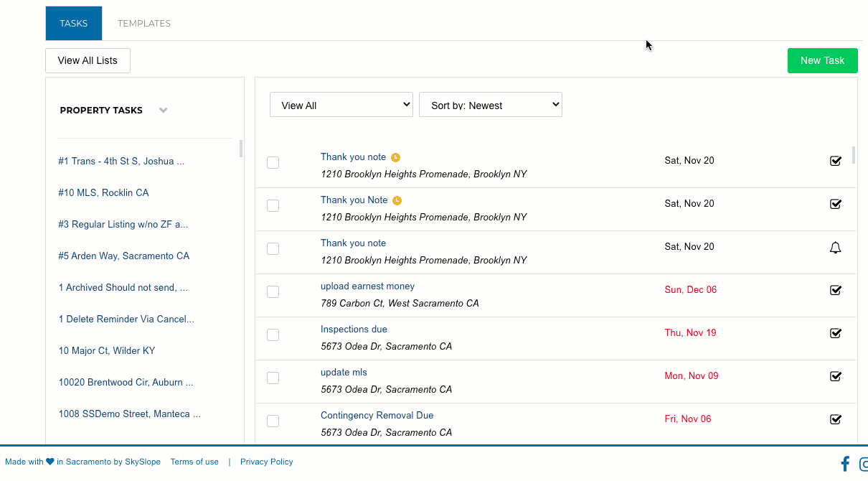Open the Facebook icon in footer

pyautogui.click(x=845, y=464)
